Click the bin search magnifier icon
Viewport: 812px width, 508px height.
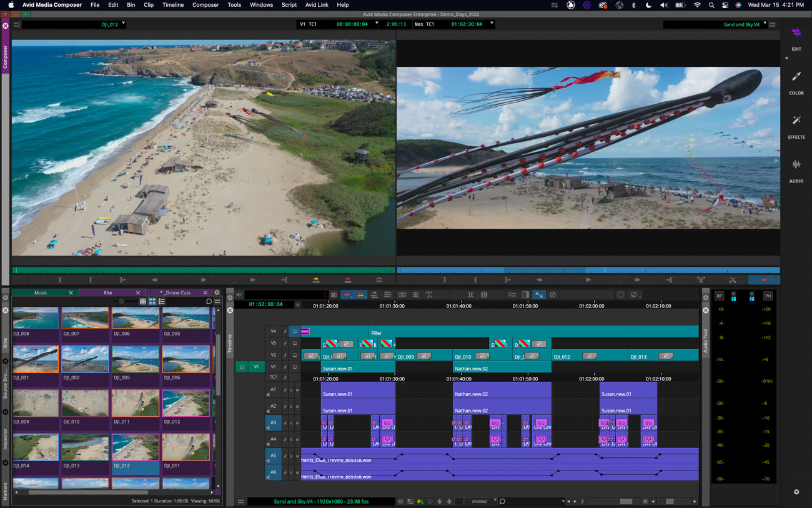[x=209, y=302]
